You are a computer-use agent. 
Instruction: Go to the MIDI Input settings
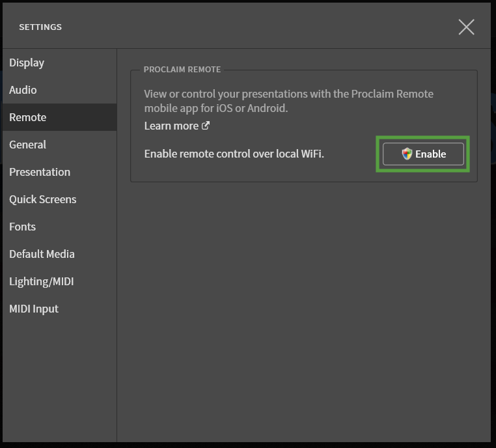point(34,309)
